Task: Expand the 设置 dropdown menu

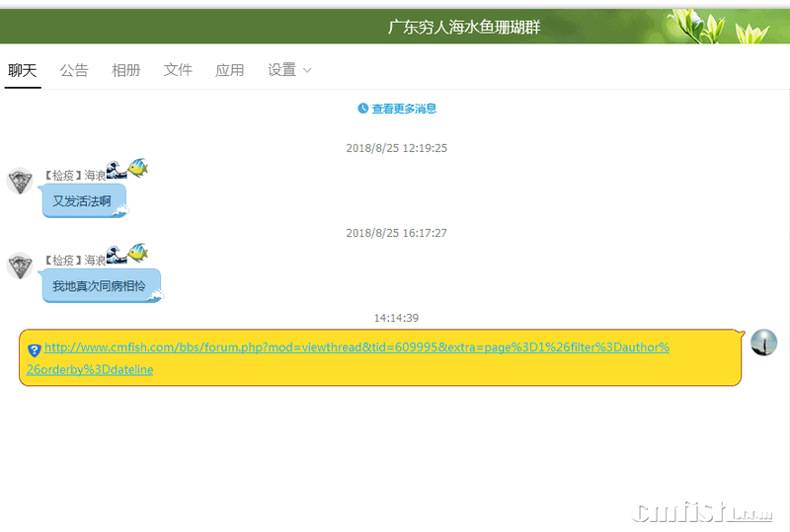Action: point(282,70)
